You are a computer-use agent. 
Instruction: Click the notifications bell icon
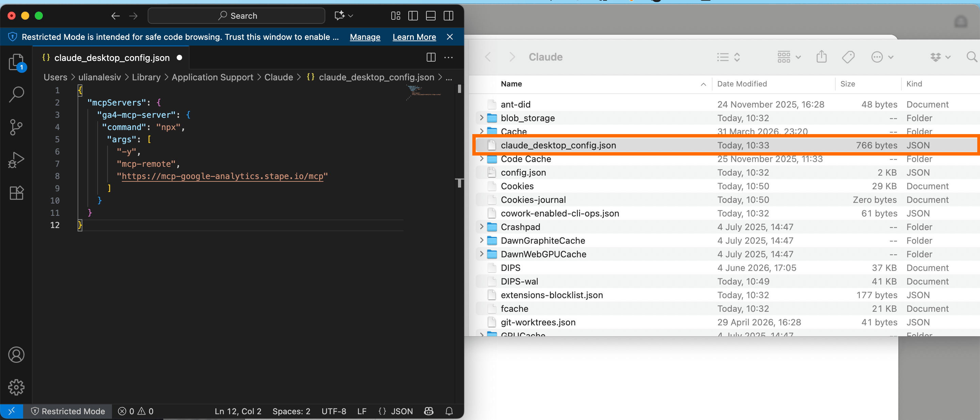pos(449,411)
